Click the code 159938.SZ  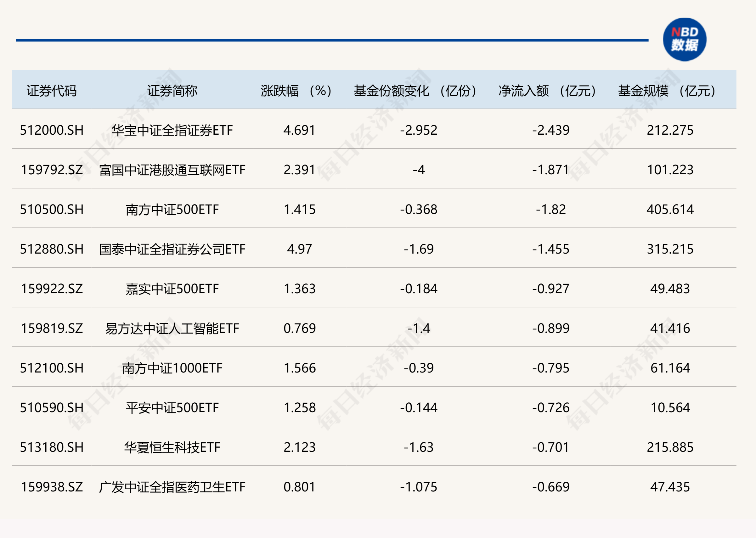tap(52, 487)
